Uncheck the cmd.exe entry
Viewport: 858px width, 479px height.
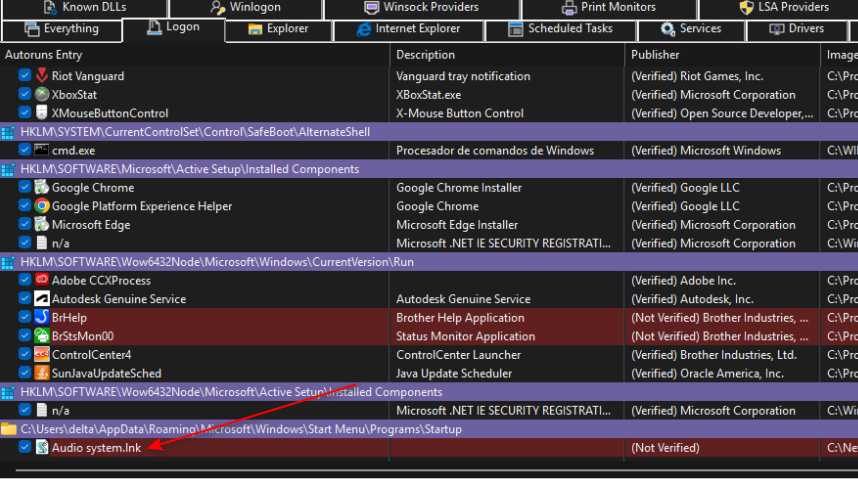[x=24, y=149]
